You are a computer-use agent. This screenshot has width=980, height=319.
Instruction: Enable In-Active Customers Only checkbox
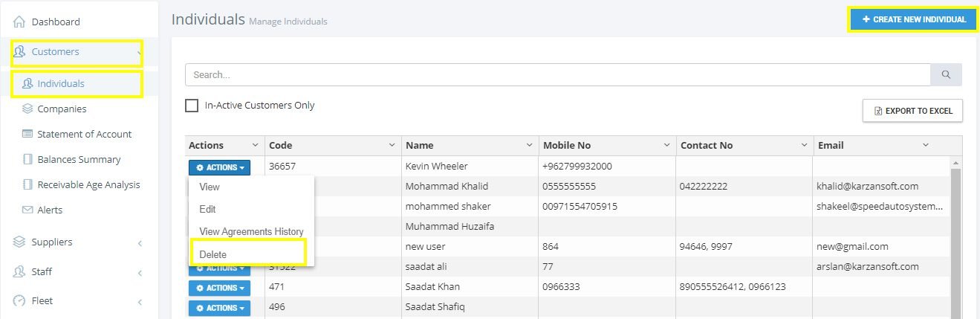192,106
